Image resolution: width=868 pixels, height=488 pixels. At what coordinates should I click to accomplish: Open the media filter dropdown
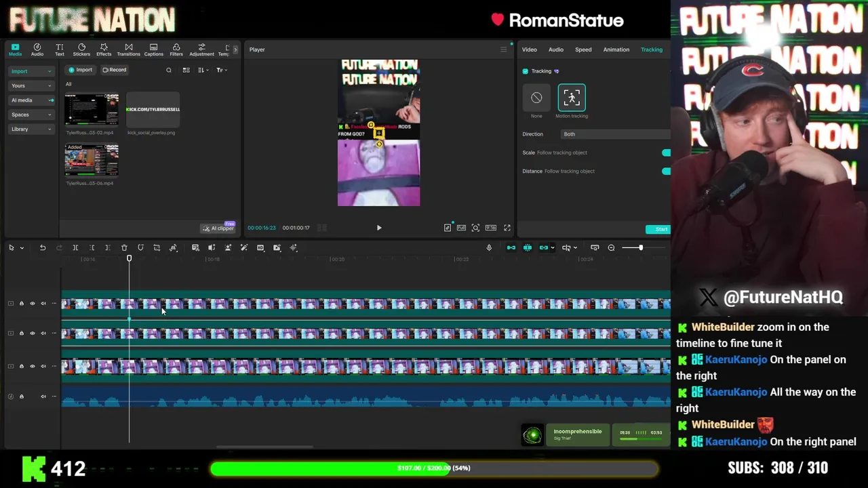(221, 70)
